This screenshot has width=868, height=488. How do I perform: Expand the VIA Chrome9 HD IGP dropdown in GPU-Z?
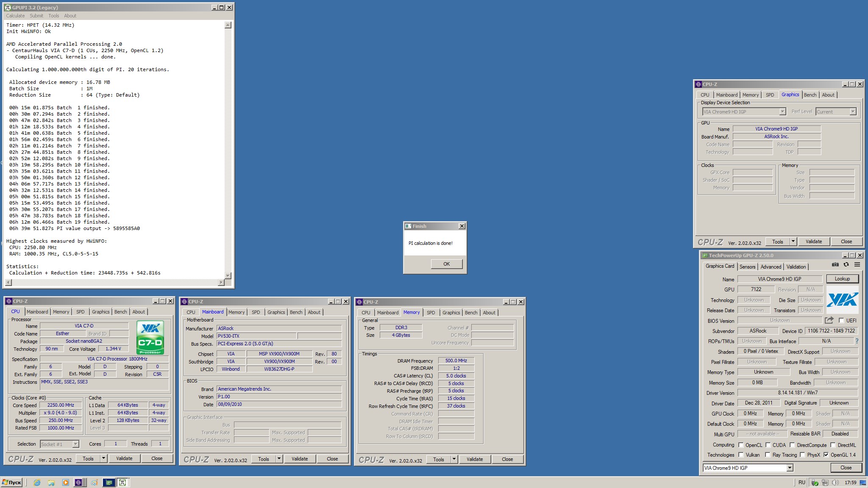[x=790, y=468]
